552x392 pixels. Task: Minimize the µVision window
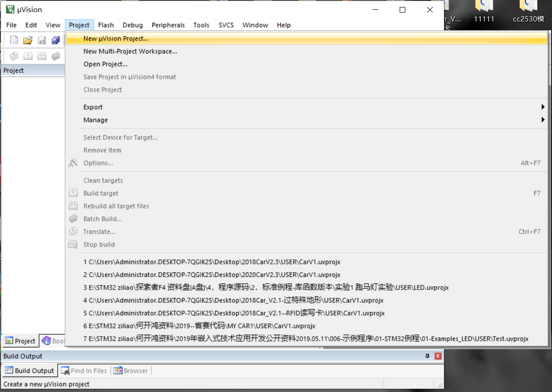point(375,10)
